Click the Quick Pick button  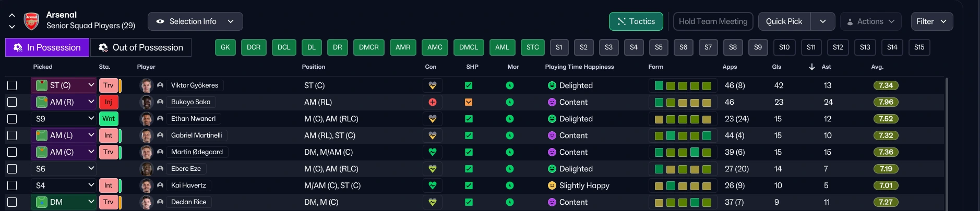(784, 21)
